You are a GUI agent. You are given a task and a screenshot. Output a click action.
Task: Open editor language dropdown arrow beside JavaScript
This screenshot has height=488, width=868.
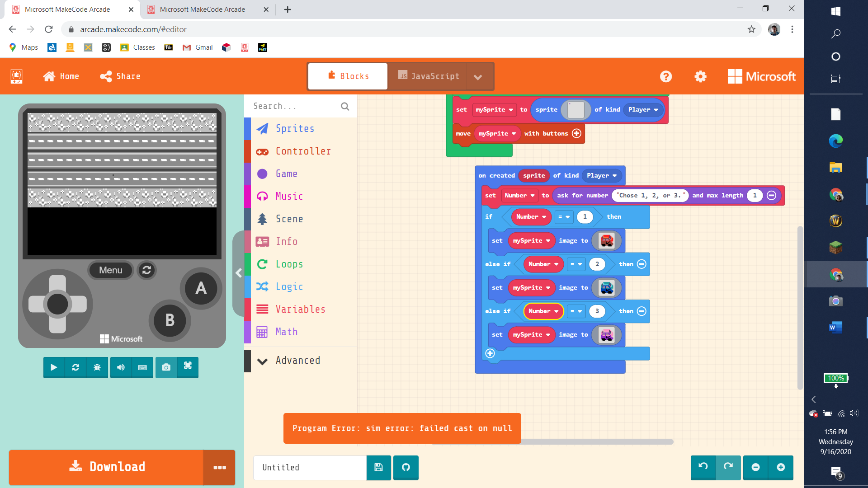point(478,77)
